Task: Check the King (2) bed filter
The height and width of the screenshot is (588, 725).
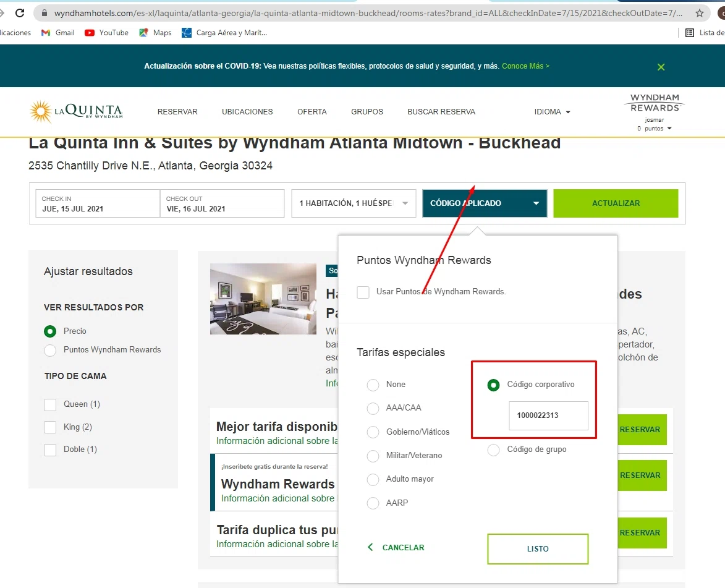Action: 50,427
